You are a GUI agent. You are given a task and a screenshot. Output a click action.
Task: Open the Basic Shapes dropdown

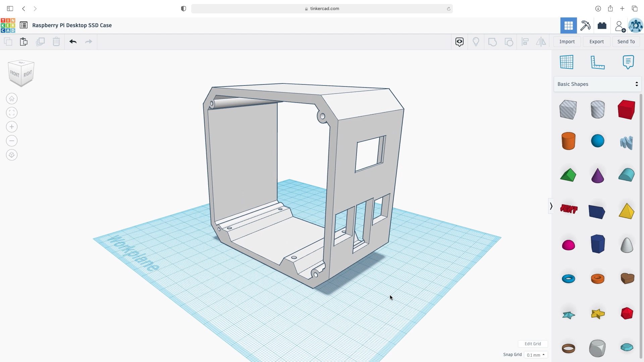click(597, 84)
